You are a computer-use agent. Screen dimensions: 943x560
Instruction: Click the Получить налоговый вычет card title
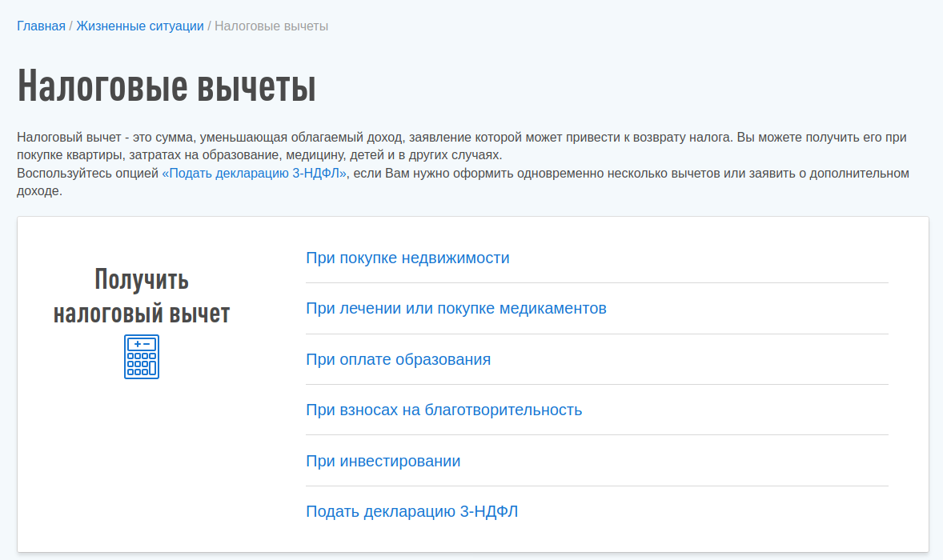(142, 296)
